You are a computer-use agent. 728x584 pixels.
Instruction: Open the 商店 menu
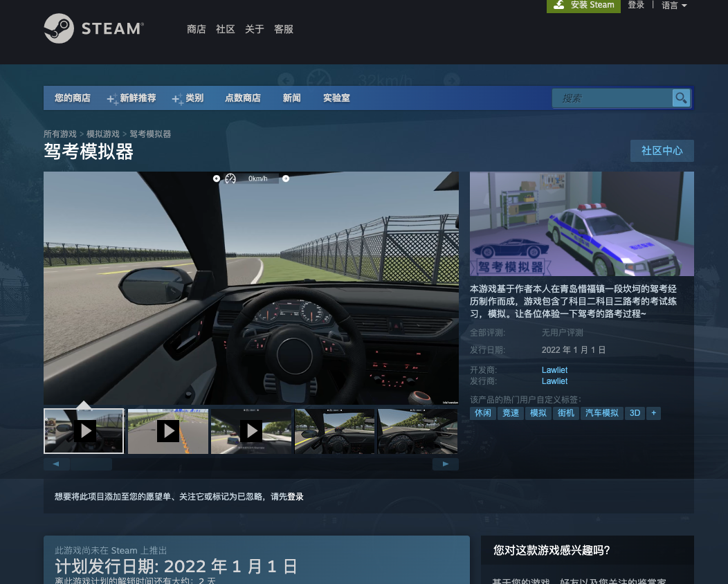point(197,29)
